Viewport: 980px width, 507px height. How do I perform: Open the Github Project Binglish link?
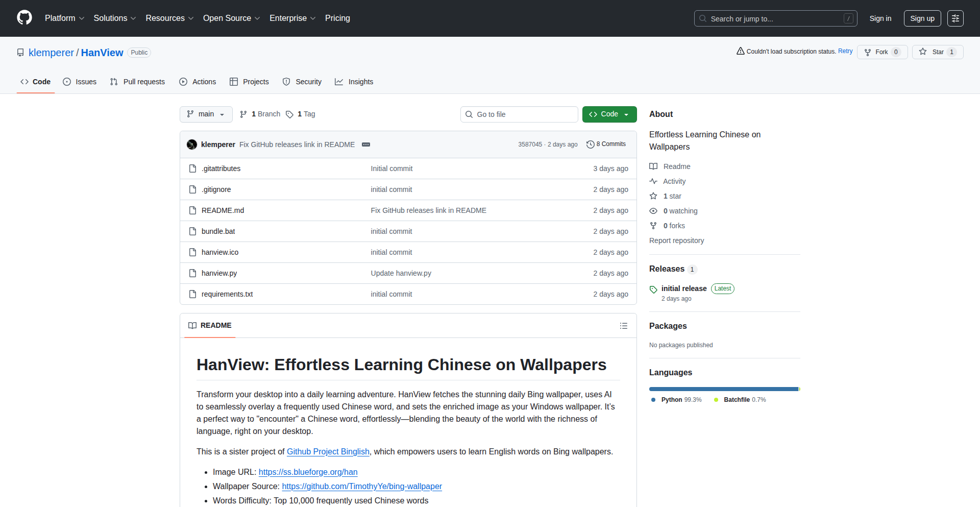(328, 452)
